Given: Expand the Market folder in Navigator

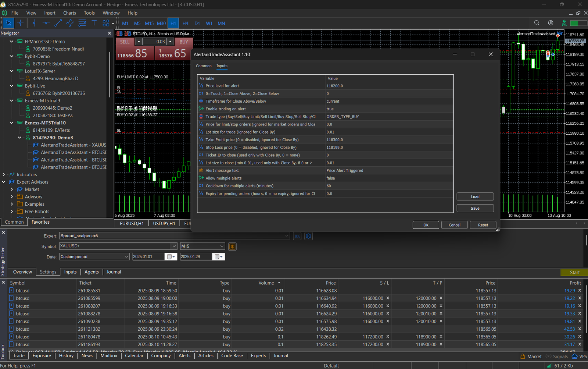Looking at the screenshot, I should point(12,189).
